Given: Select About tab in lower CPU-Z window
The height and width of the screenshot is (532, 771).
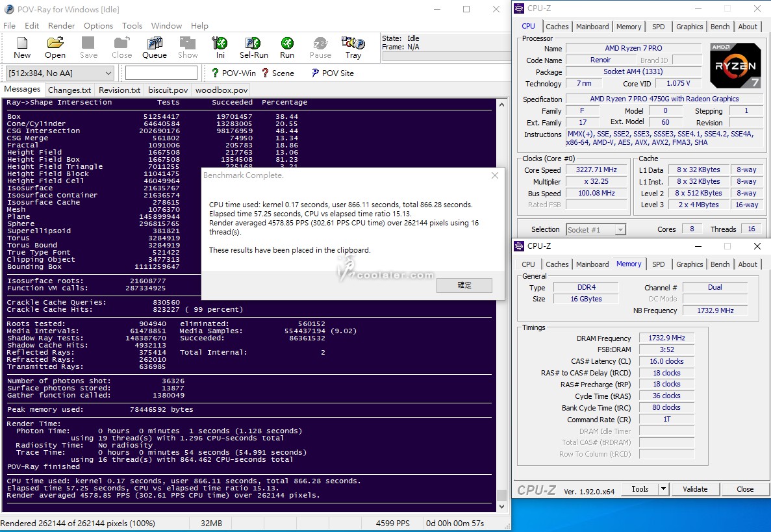Looking at the screenshot, I should pyautogui.click(x=748, y=264).
